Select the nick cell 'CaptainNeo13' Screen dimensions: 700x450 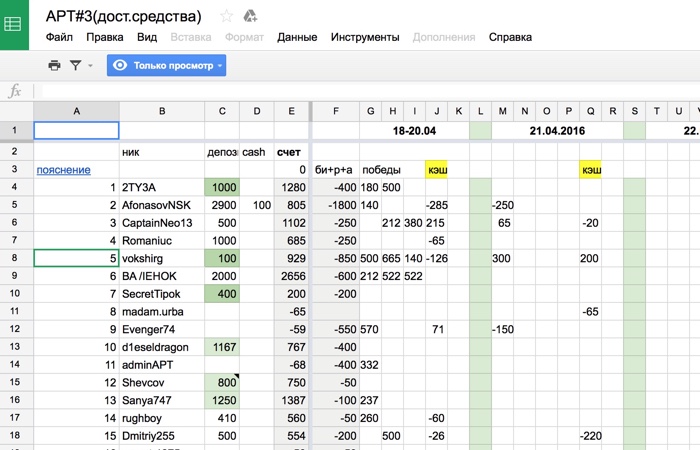[x=162, y=223]
